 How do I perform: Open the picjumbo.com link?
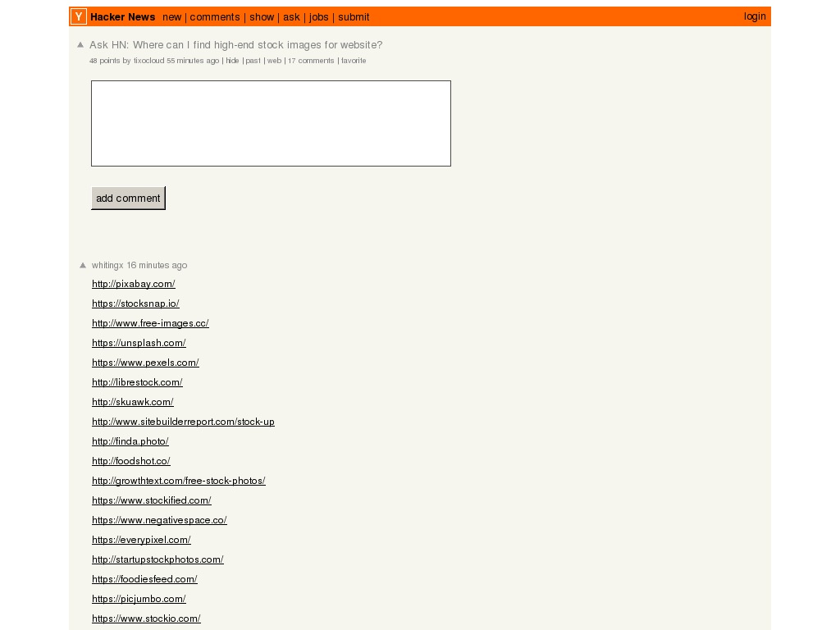[139, 599]
